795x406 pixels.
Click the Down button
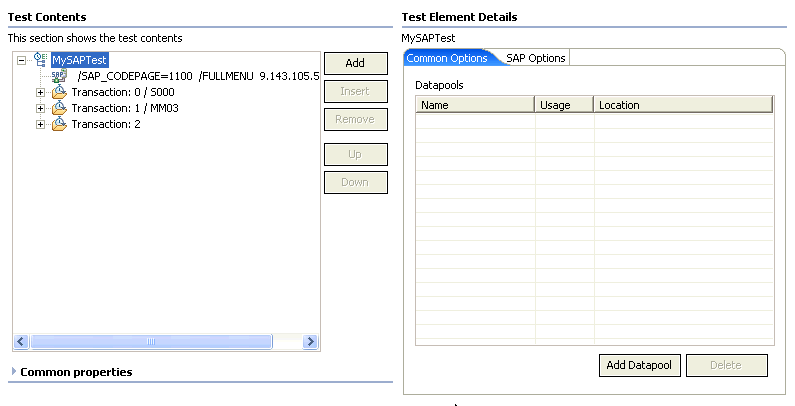(356, 182)
